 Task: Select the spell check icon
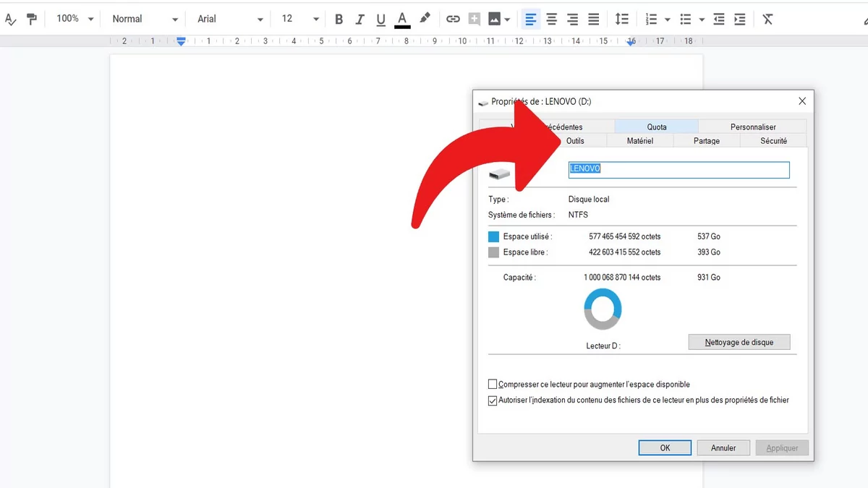click(x=10, y=19)
